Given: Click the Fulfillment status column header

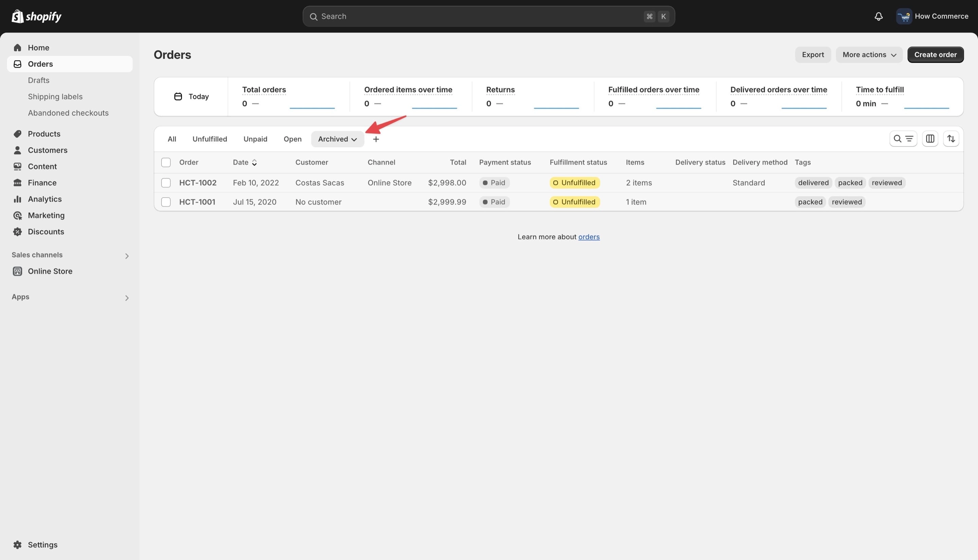Looking at the screenshot, I should (578, 162).
